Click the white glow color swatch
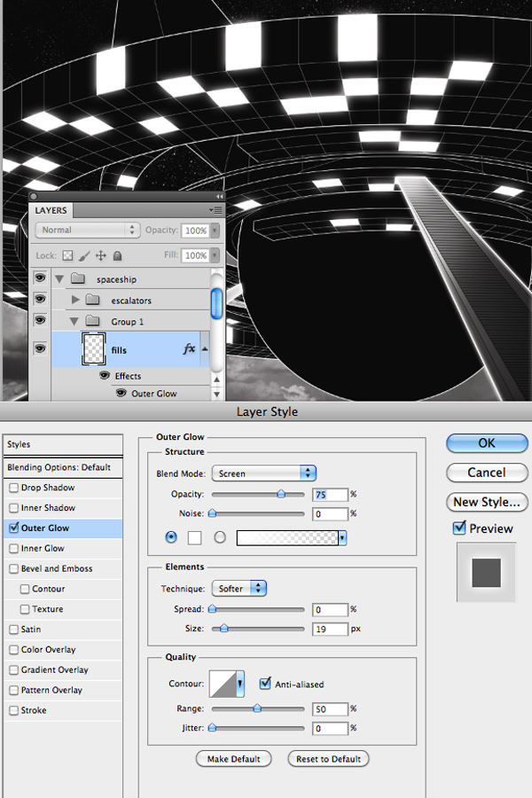 point(194,537)
